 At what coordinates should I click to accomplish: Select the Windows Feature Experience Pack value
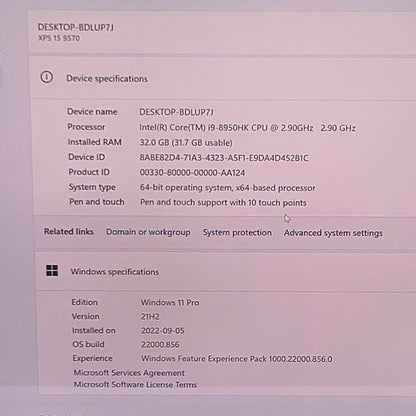(x=237, y=359)
